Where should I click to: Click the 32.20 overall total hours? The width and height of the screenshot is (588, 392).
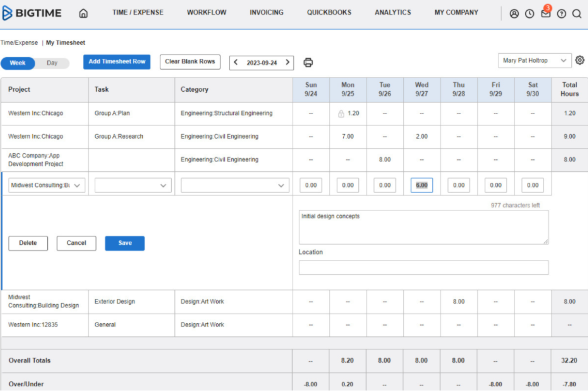(x=569, y=361)
